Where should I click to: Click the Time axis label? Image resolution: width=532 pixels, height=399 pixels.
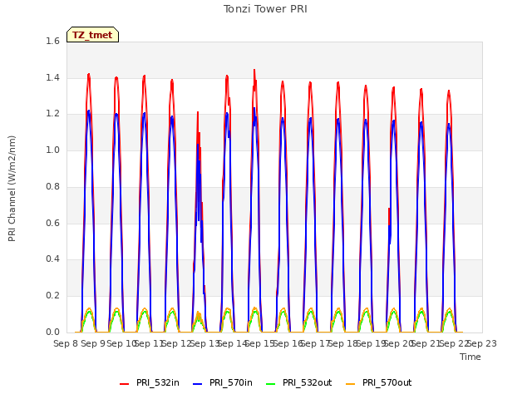click(x=470, y=357)
